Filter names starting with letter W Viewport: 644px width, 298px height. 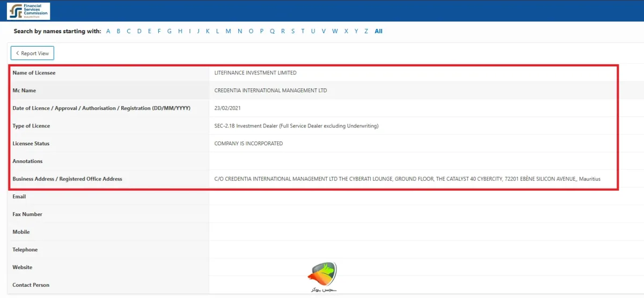pos(335,31)
